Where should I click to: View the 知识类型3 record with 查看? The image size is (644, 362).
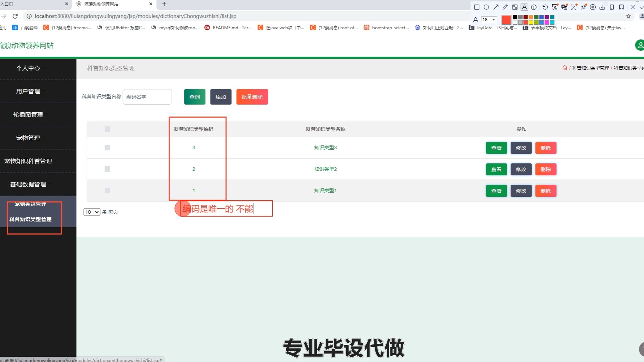496,148
